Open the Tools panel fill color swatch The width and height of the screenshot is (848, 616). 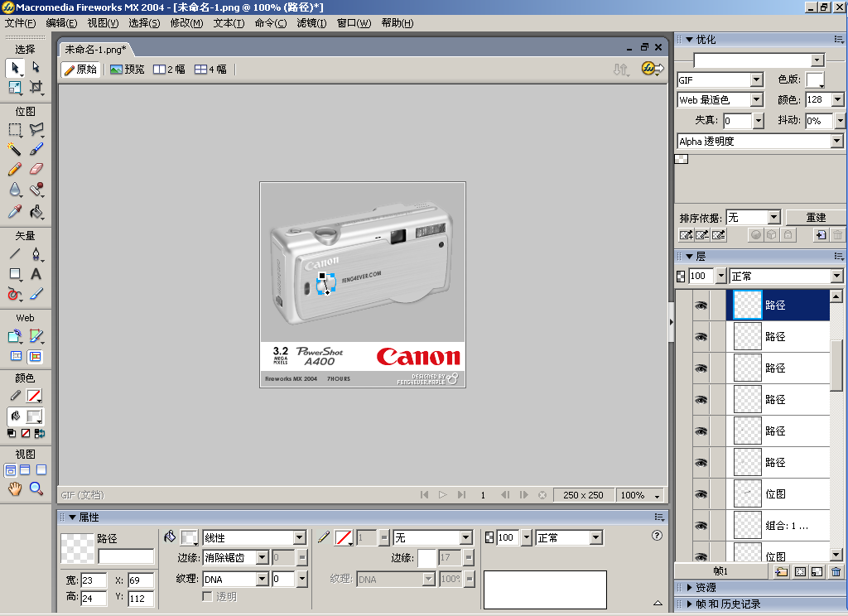[34, 416]
